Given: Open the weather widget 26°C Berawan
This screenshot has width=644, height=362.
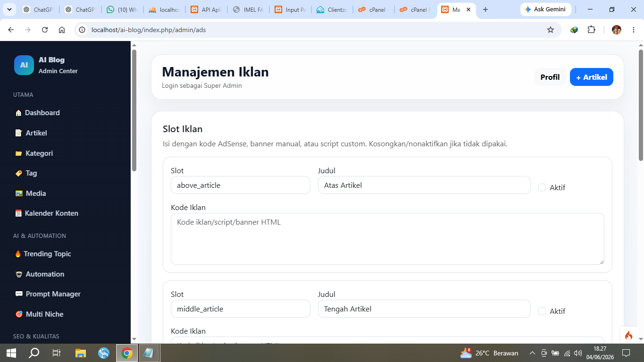Looking at the screenshot, I should coord(489,353).
